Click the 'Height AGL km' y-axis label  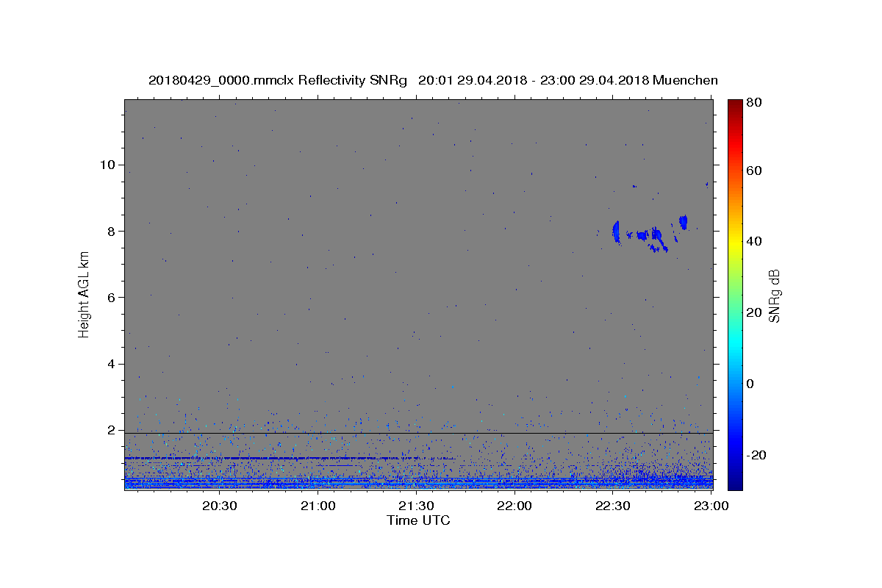(85, 294)
